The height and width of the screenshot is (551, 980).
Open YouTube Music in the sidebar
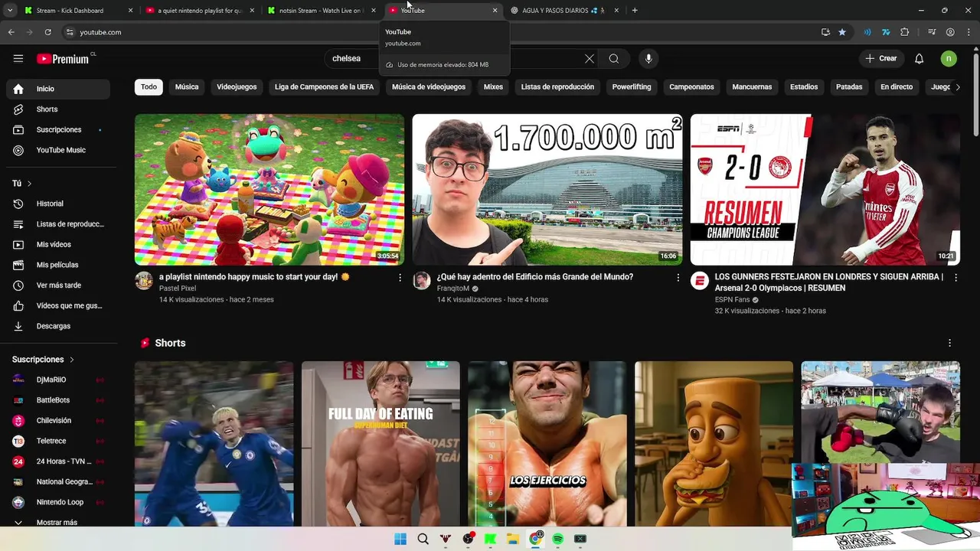click(58, 150)
